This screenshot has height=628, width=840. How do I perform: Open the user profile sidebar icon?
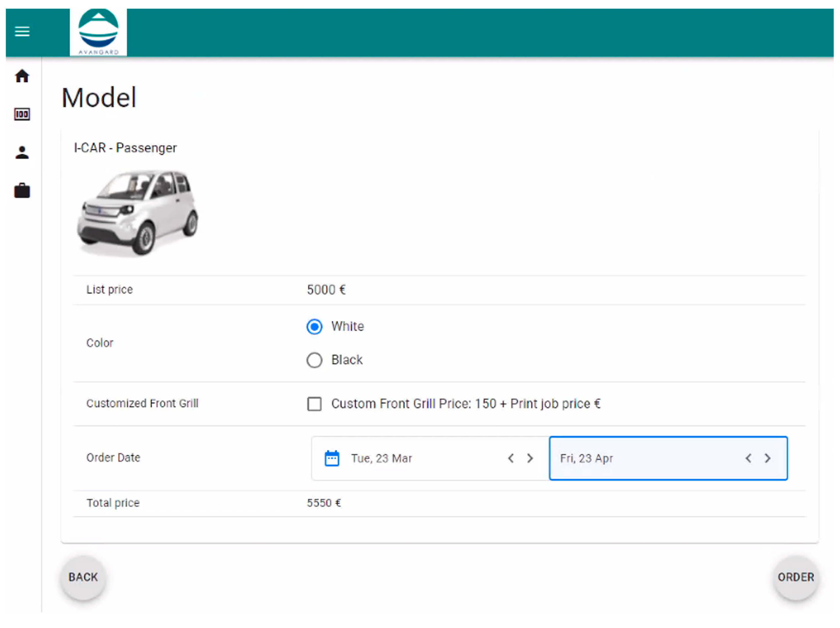coord(22,153)
